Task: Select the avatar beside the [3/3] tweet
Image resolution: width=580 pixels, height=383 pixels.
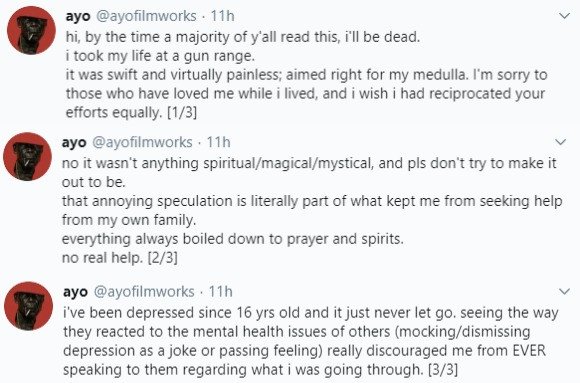Action: pos(28,306)
